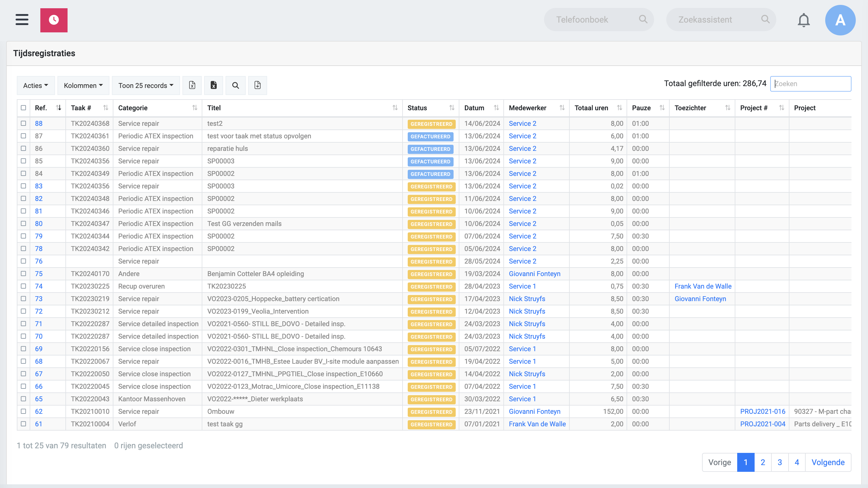Sort by Toezichter column arrows
The height and width of the screenshot is (488, 868).
[728, 108]
